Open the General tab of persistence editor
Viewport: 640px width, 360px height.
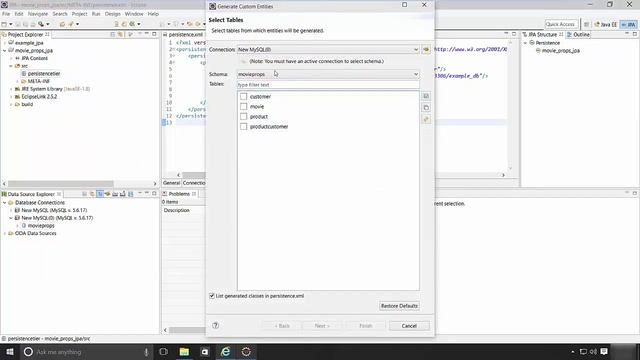(x=171, y=183)
